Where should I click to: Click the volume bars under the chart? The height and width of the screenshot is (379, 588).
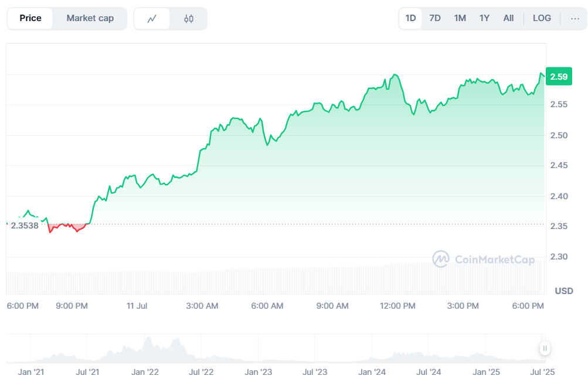point(276,280)
